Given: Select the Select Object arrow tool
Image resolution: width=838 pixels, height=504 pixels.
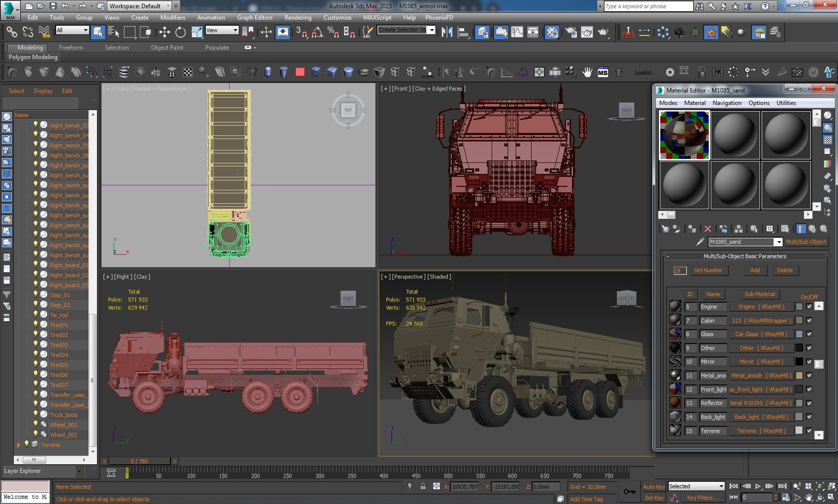Looking at the screenshot, I should (x=98, y=32).
